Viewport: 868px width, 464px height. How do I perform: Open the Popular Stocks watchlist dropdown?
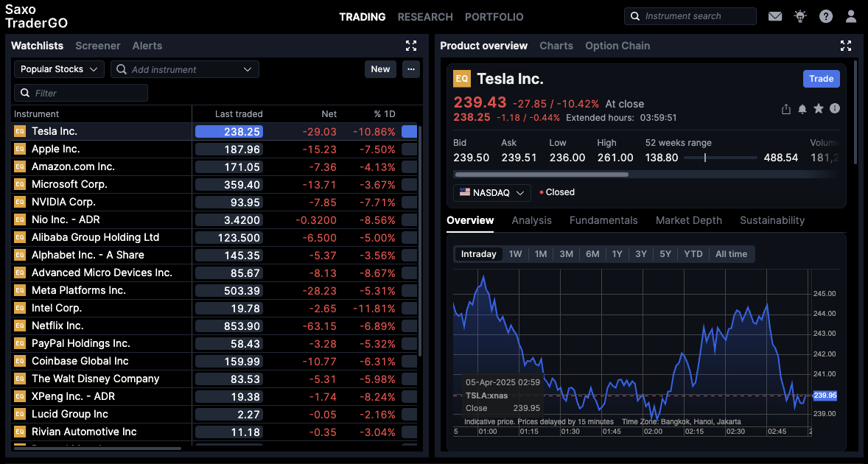(59, 69)
